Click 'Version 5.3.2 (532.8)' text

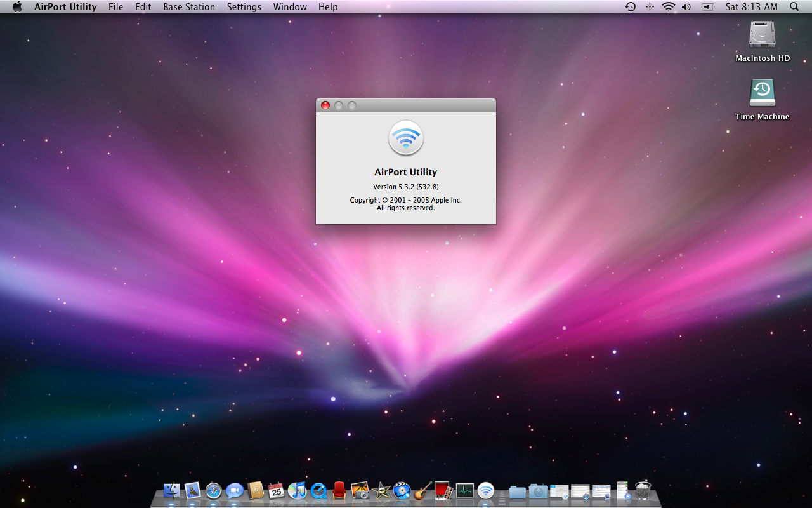pyautogui.click(x=406, y=187)
